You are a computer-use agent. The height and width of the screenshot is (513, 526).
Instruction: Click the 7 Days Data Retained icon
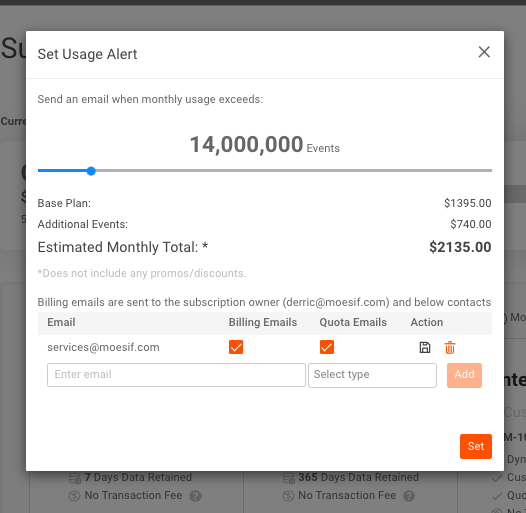coord(74,478)
